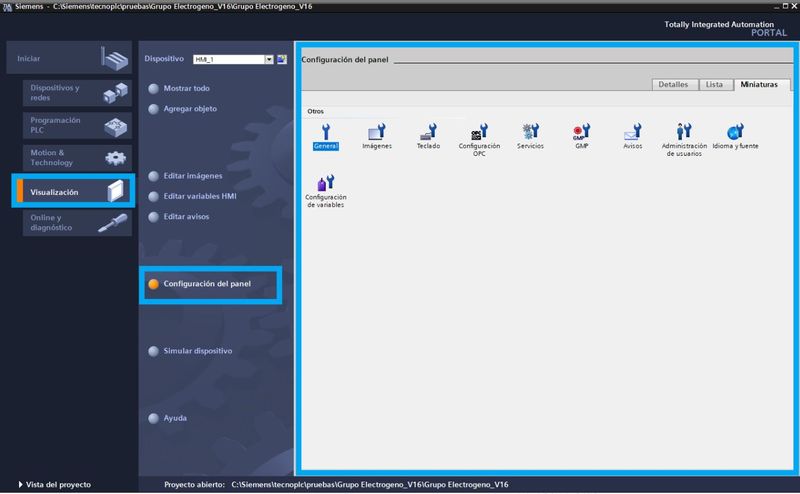800x494 pixels.
Task: Open the Avisos settings icon
Action: click(x=633, y=136)
